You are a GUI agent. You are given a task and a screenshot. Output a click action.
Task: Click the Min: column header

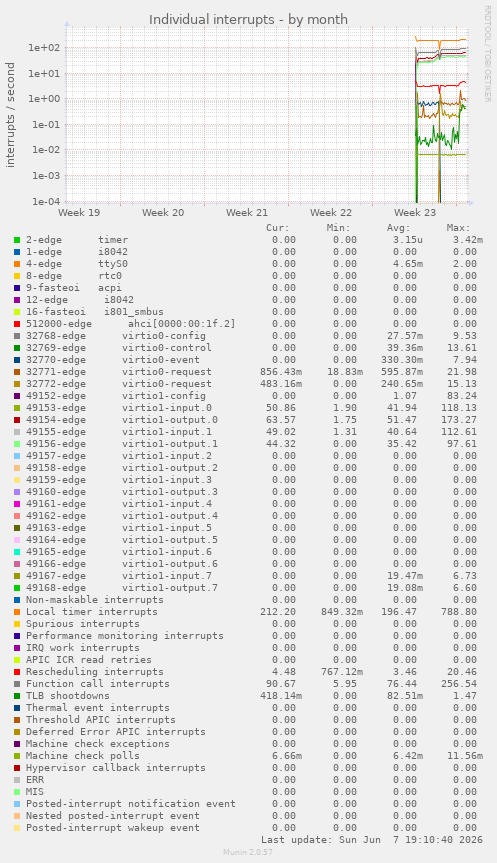pyautogui.click(x=337, y=228)
